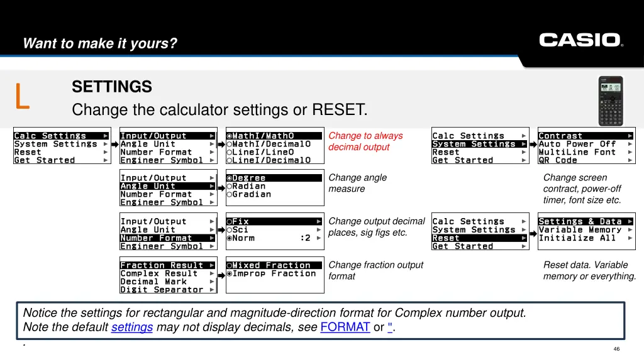Choose the Settings & Data menu entry
Screen dimensions: 644x362
coord(586,222)
